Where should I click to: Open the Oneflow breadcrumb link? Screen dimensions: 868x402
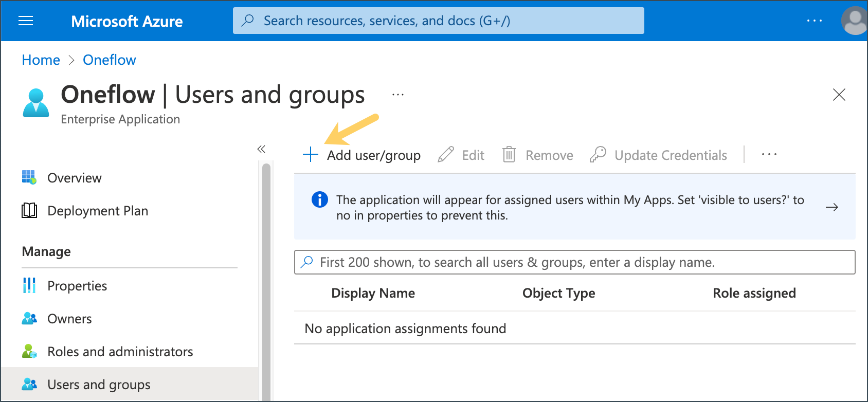(x=109, y=60)
